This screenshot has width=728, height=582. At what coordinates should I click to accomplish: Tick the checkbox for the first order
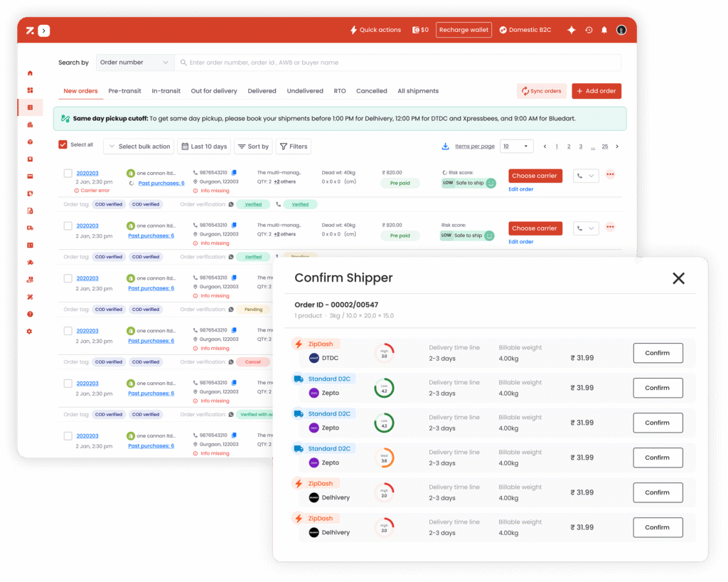pyautogui.click(x=68, y=173)
